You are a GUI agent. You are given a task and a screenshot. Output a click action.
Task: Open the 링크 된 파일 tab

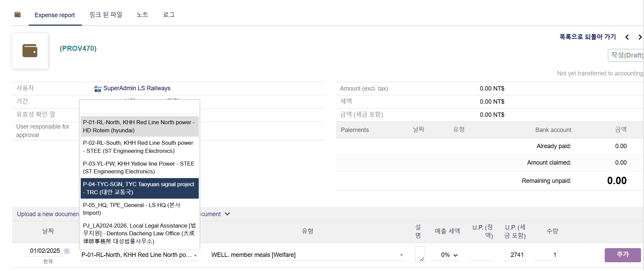106,15
